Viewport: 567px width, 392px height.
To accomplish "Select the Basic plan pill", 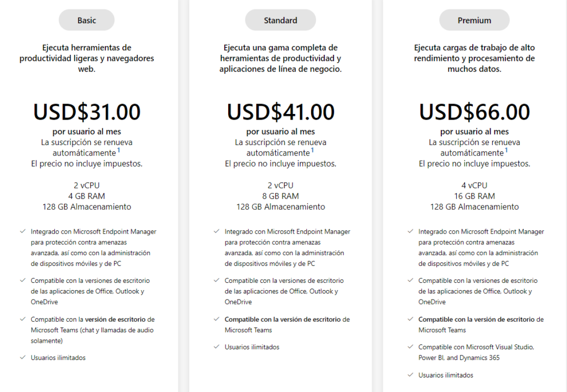I will tap(86, 20).
